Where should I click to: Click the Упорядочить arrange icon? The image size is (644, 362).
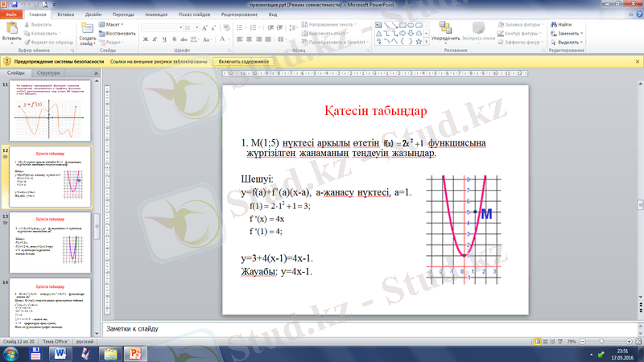tap(445, 30)
